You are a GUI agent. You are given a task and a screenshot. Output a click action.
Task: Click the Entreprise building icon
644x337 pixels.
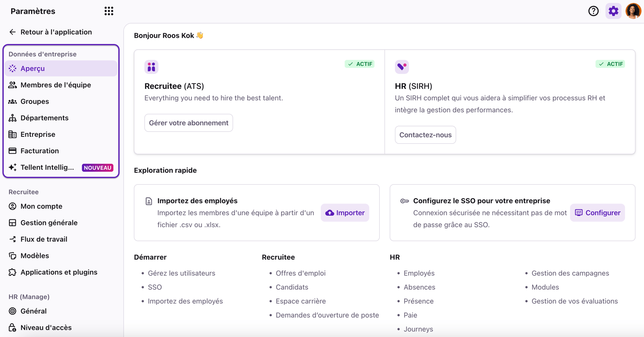12,134
